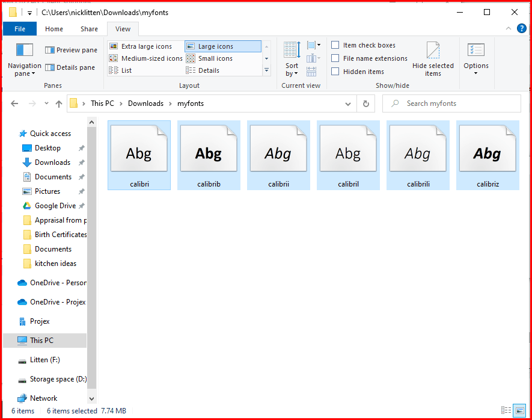Switch to large thumbnails via status bar icon
This screenshot has height=420, width=532.
coord(519,410)
